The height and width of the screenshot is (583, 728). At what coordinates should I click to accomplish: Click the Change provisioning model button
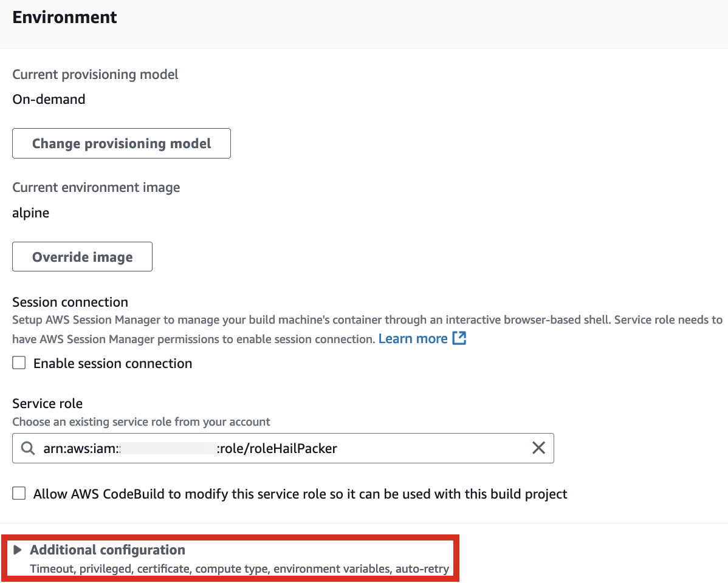pyautogui.click(x=122, y=143)
